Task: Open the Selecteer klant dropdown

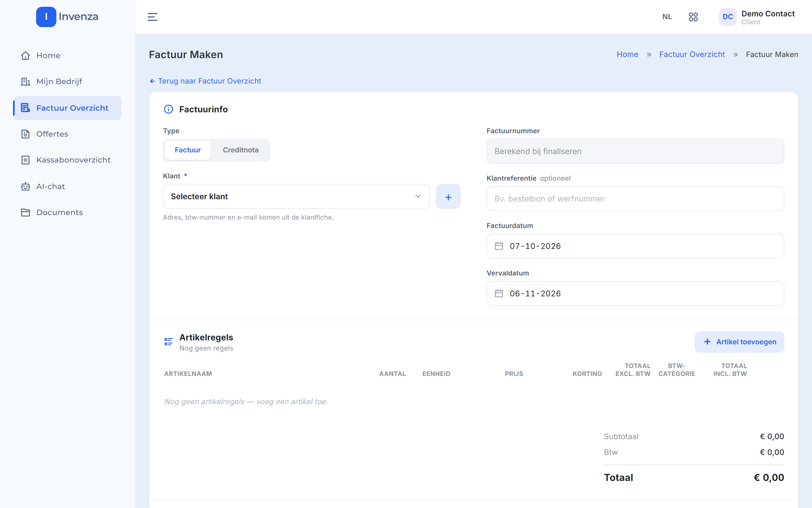Action: click(x=296, y=196)
